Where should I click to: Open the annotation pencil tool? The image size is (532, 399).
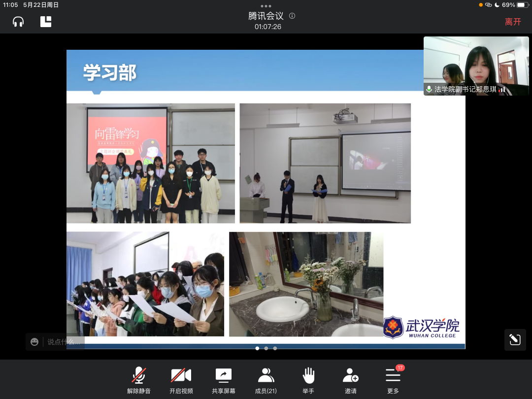[515, 339]
